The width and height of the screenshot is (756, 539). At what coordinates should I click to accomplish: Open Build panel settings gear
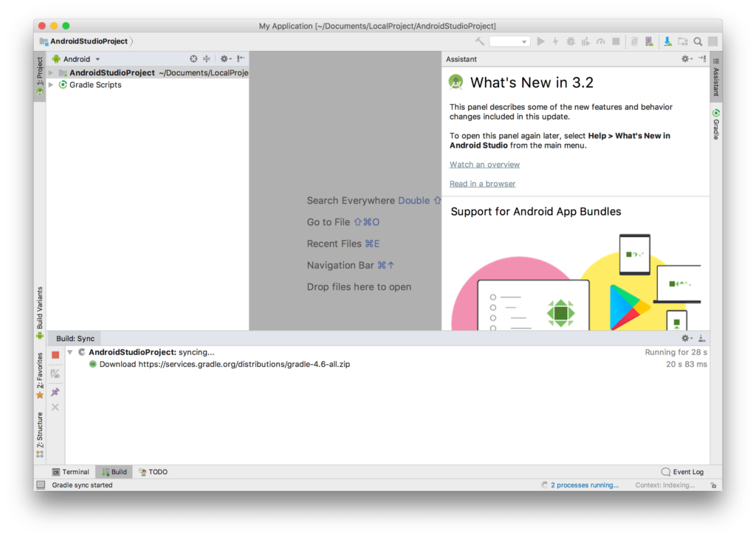[687, 338]
